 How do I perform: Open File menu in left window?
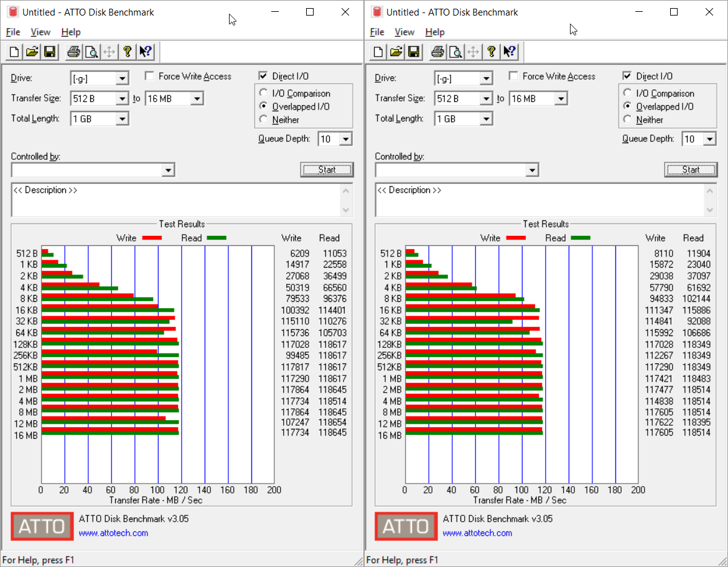[x=13, y=32]
